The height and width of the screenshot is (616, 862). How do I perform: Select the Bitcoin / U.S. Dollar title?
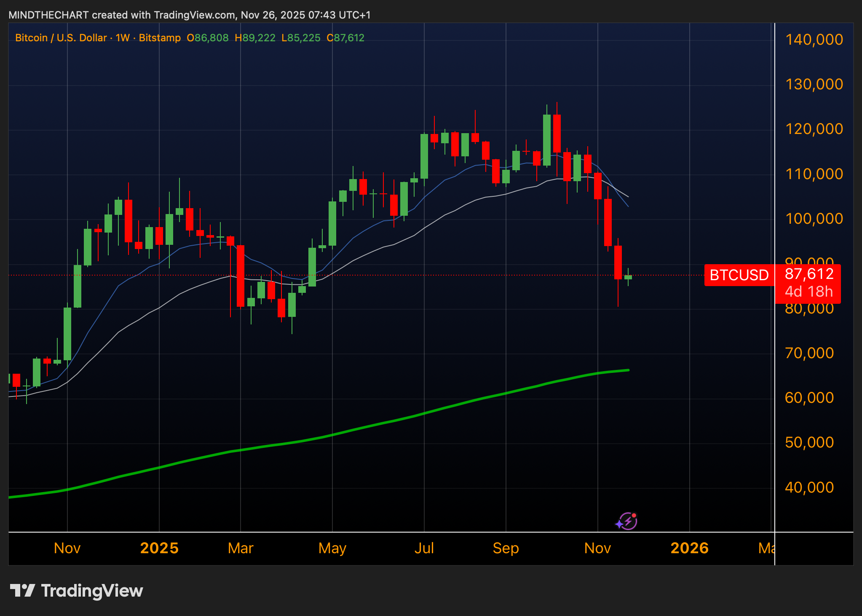point(61,38)
